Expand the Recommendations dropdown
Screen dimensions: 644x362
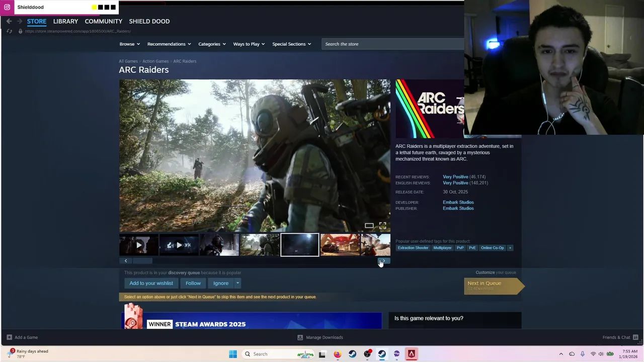pos(169,44)
